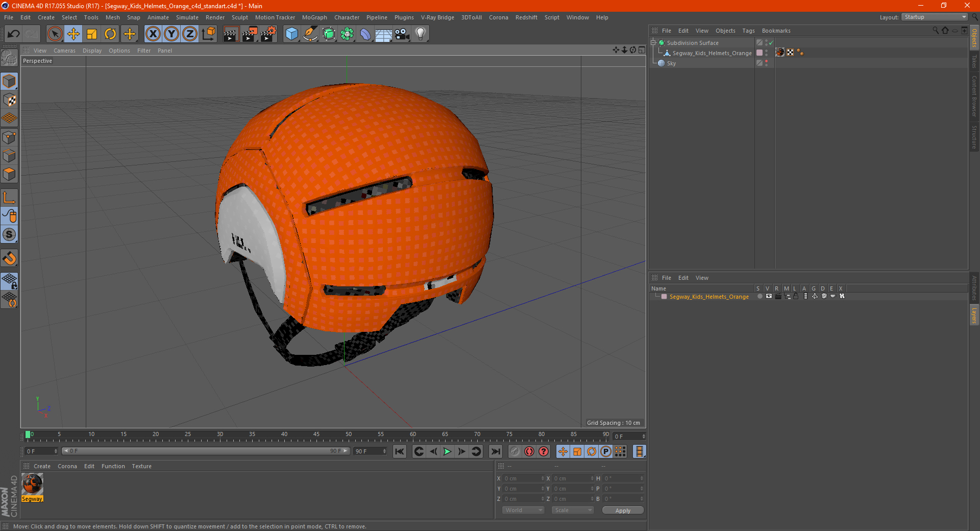Toggle the coordinate system icon
980x531 pixels.
209,34
